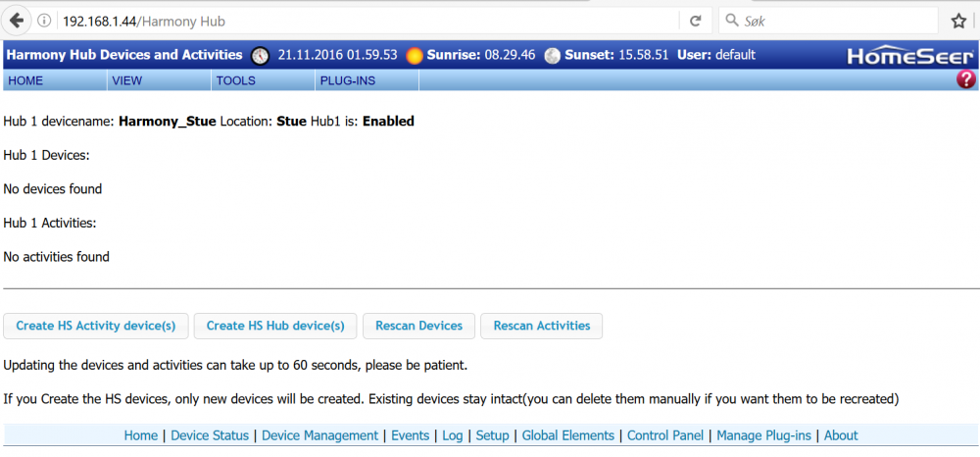Viewport: 980px width, 457px height.
Task: Click the sunrise sun icon
Action: coord(415,56)
